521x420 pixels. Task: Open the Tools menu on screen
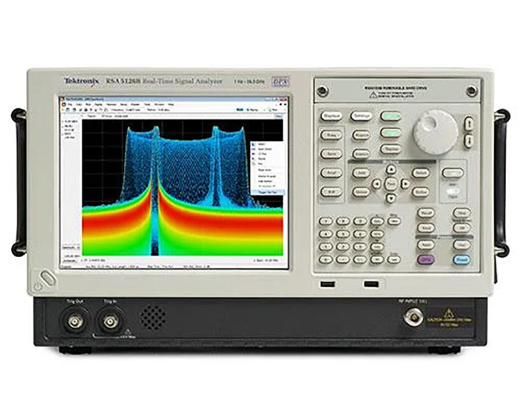(147, 105)
